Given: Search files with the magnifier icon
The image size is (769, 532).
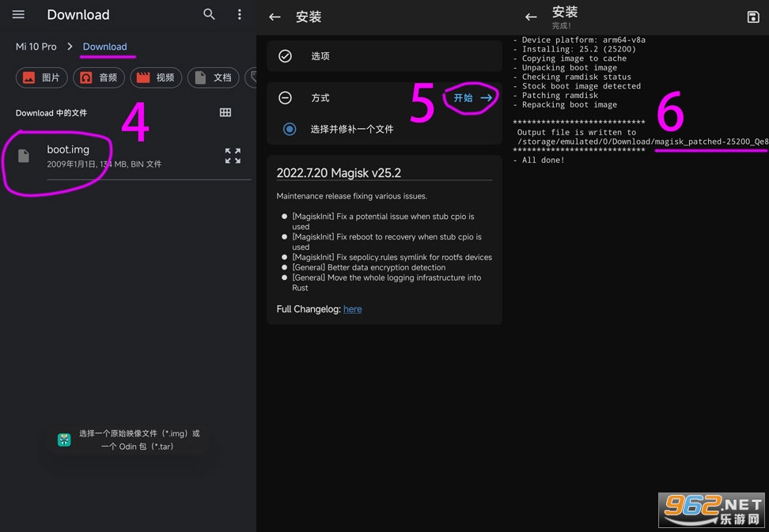Looking at the screenshot, I should [210, 14].
